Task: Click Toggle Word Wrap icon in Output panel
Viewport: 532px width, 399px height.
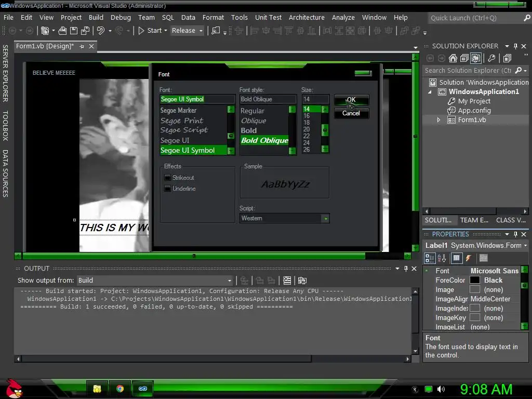Action: point(302,281)
